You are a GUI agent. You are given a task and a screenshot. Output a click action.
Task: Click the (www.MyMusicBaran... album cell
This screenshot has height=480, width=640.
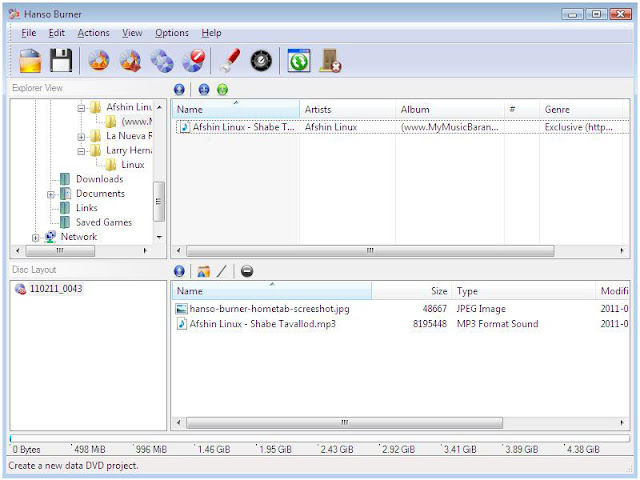(449, 127)
